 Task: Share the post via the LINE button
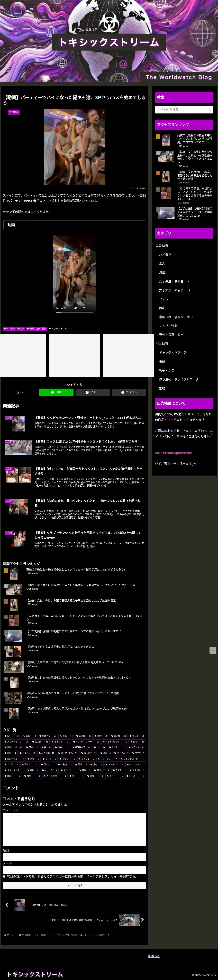click(x=56, y=392)
